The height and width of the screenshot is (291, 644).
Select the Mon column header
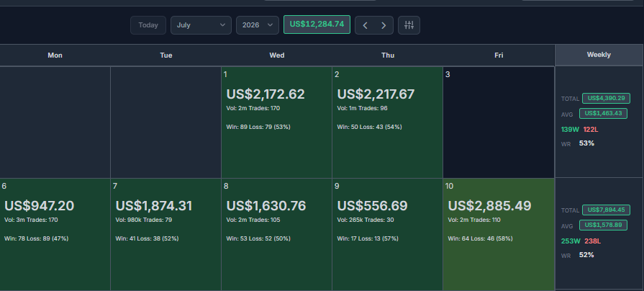pos(55,55)
